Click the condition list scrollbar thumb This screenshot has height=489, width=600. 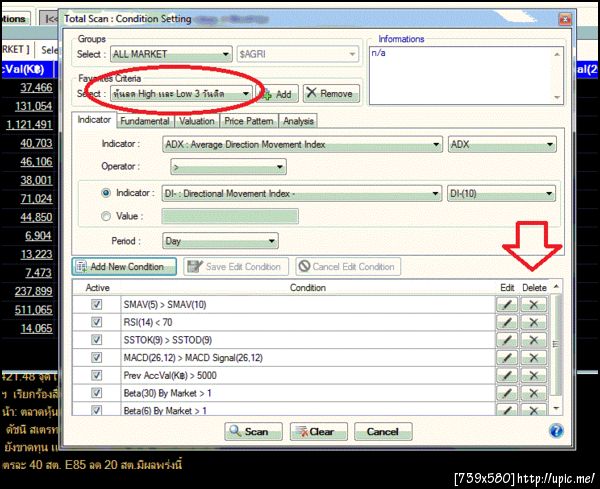[x=556, y=345]
